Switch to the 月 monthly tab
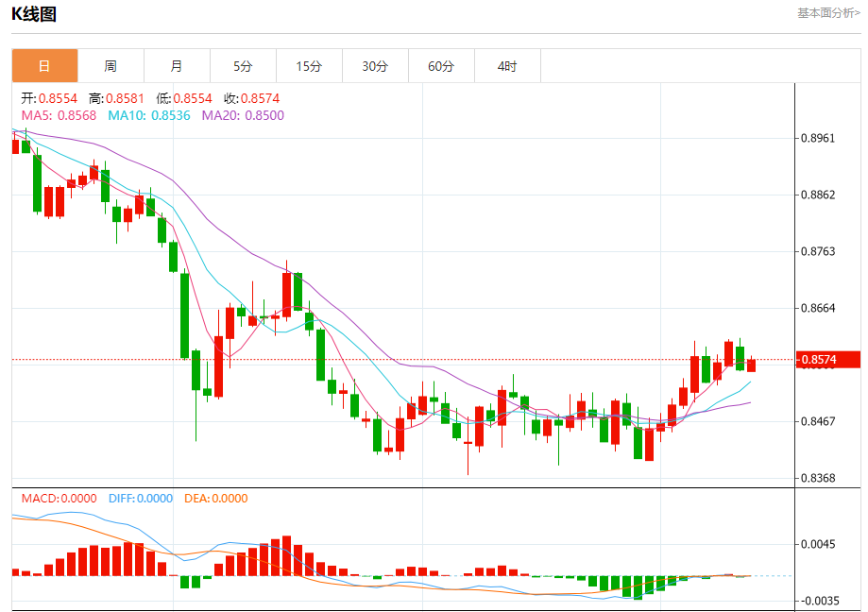 pyautogui.click(x=177, y=66)
